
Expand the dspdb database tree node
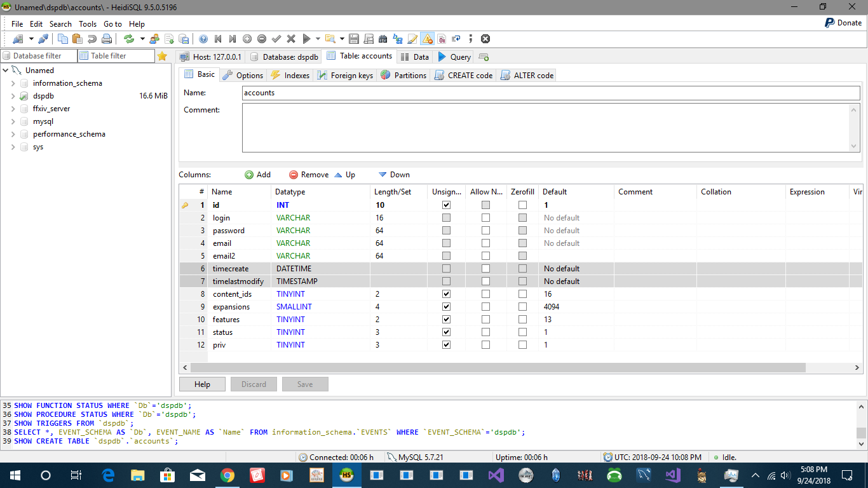(x=13, y=96)
